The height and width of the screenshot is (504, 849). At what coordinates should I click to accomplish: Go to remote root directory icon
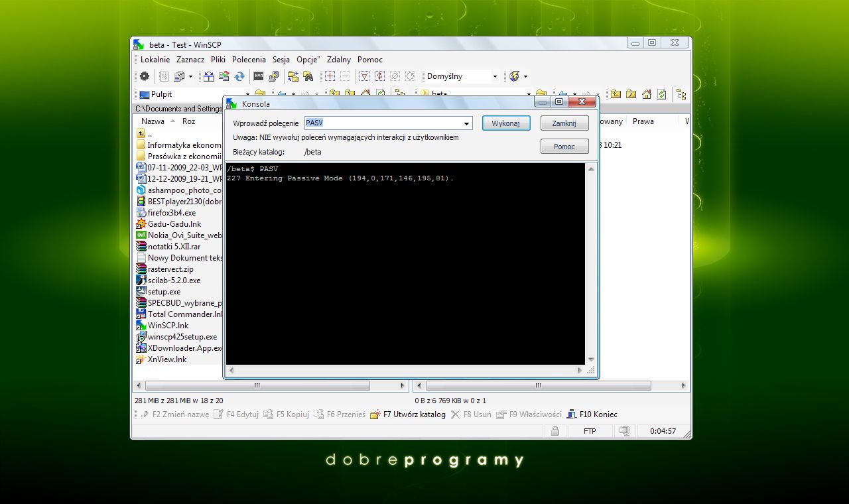pos(631,94)
